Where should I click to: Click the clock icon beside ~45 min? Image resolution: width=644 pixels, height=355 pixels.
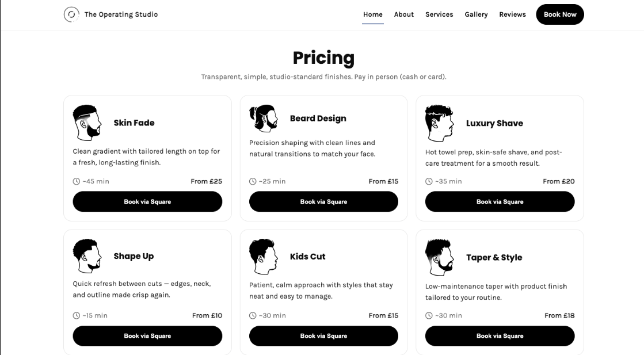[x=77, y=181]
